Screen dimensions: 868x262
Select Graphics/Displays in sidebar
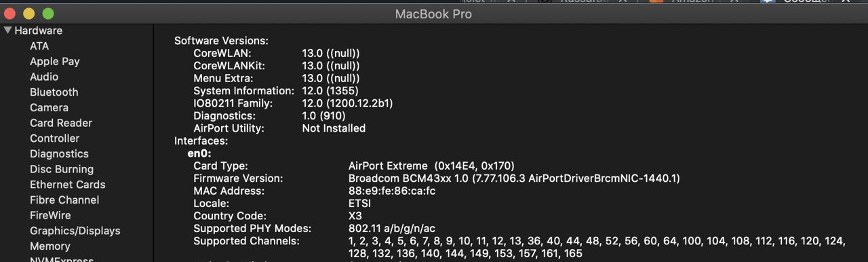click(x=75, y=231)
